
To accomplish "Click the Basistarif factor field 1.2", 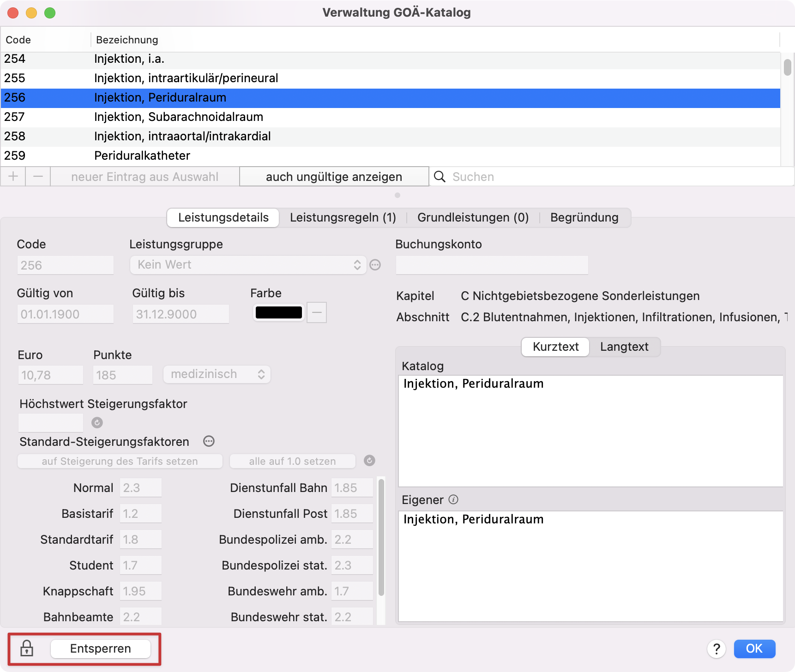I will click(x=140, y=513).
